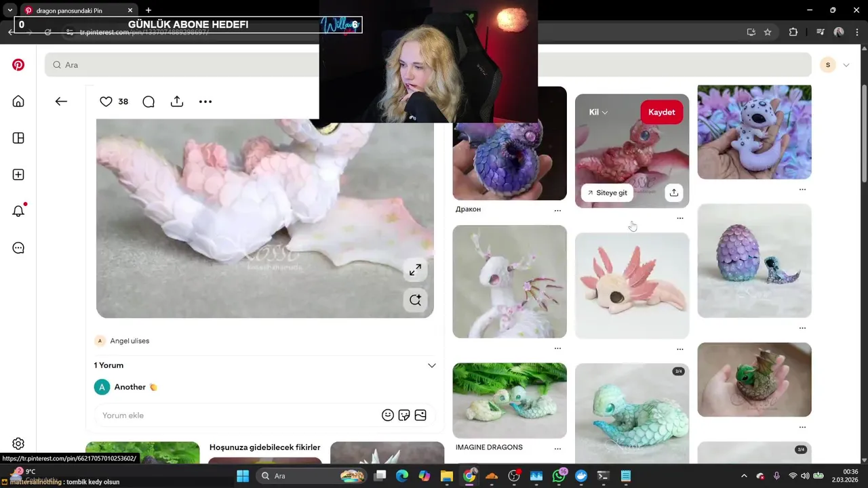Open more options under the Дракон pin
The image size is (868, 488).
pos(557,211)
